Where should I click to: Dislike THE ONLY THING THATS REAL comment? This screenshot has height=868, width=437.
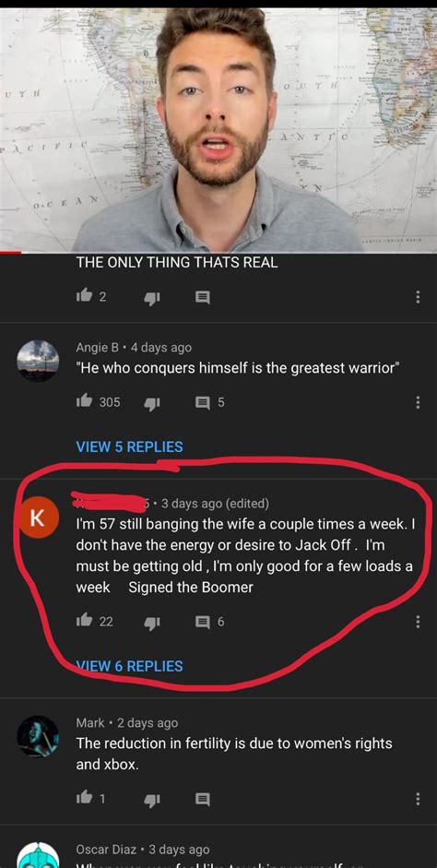tap(151, 298)
